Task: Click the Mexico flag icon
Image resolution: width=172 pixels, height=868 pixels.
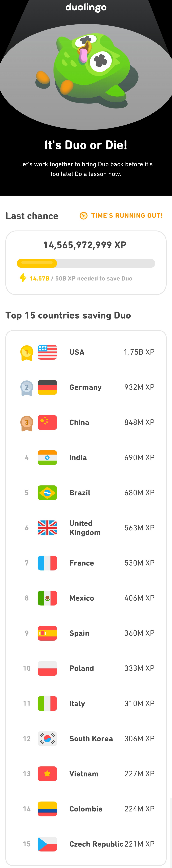Action: 47,598
